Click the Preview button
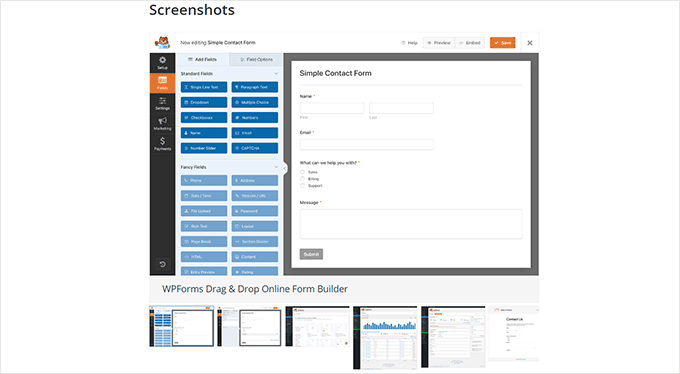The width and height of the screenshot is (680, 374). [x=439, y=43]
